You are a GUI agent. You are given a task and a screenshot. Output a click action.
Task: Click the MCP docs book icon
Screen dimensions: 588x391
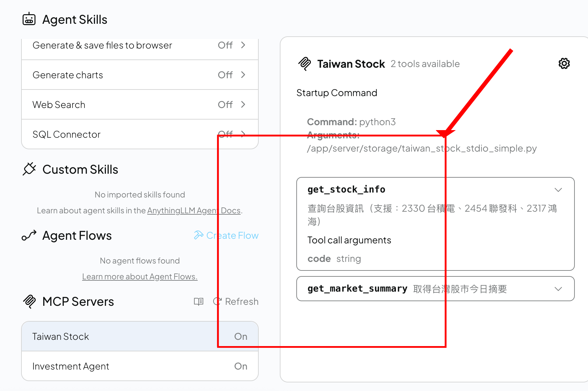[199, 302]
